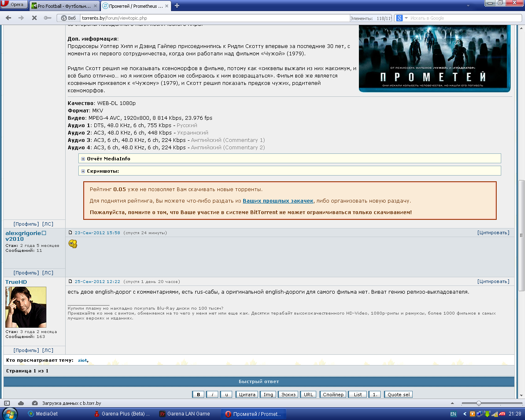Open the Ваших прошлых закачек link

pyautogui.click(x=278, y=201)
